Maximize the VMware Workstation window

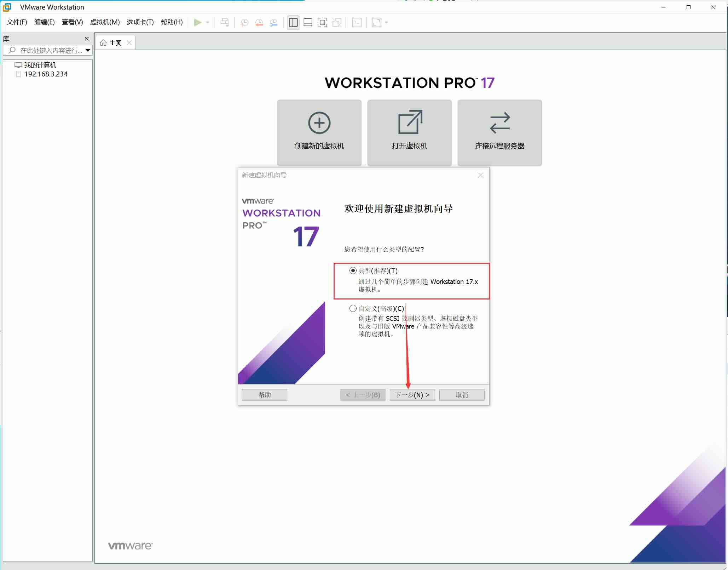[688, 7]
